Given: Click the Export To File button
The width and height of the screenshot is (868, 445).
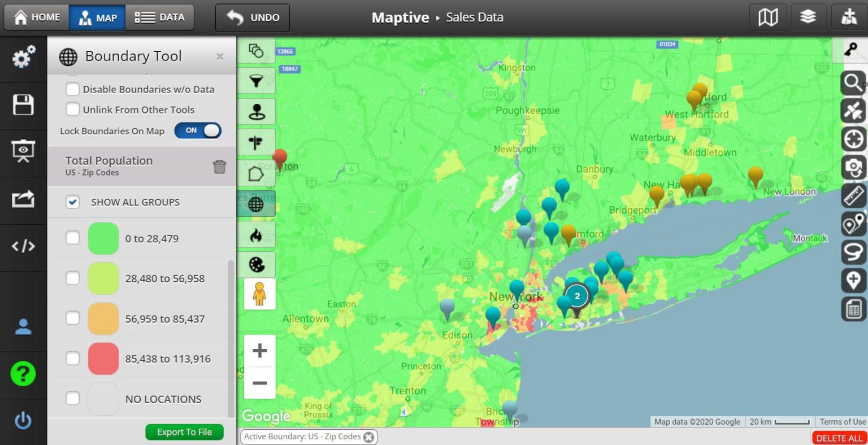Looking at the screenshot, I should tap(184, 431).
